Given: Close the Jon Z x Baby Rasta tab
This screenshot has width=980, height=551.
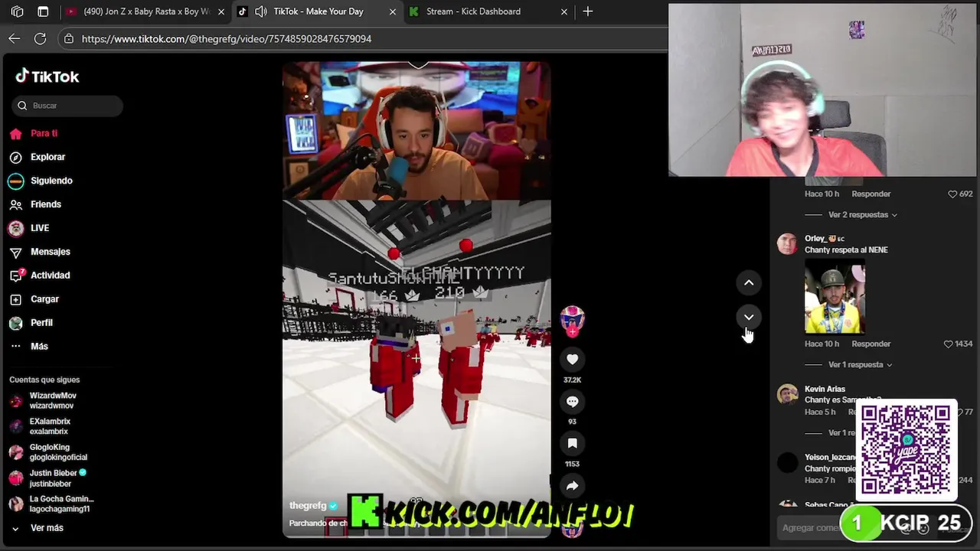Looking at the screenshot, I should (221, 11).
